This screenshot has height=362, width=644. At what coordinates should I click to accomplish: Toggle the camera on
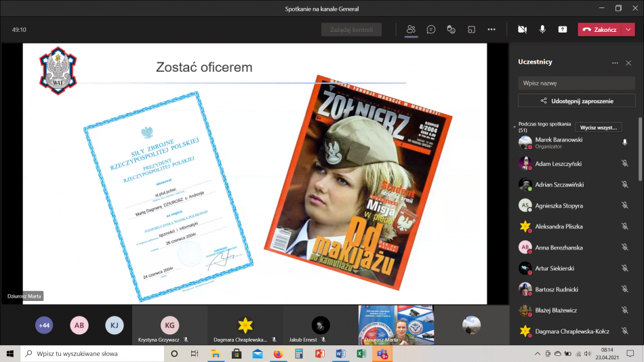pyautogui.click(x=522, y=30)
